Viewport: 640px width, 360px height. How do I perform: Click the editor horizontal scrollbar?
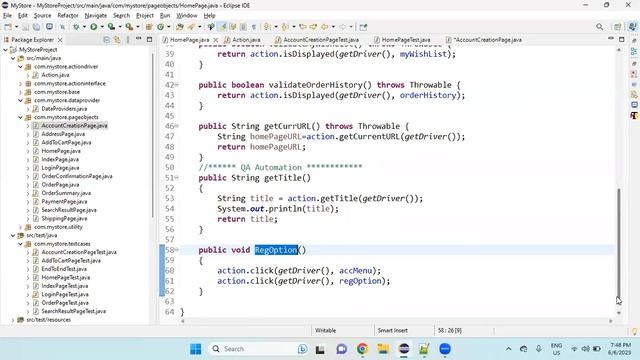[396, 321]
